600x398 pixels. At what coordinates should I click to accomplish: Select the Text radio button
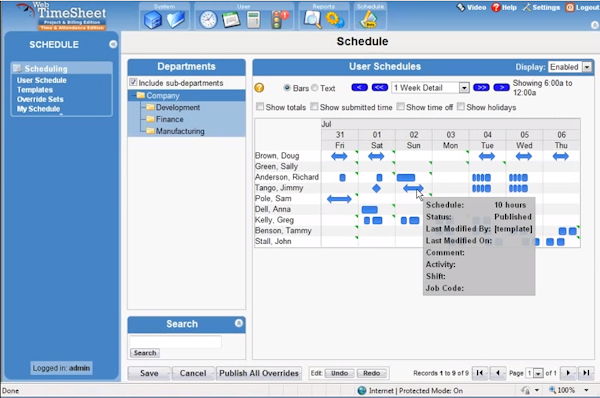point(315,88)
